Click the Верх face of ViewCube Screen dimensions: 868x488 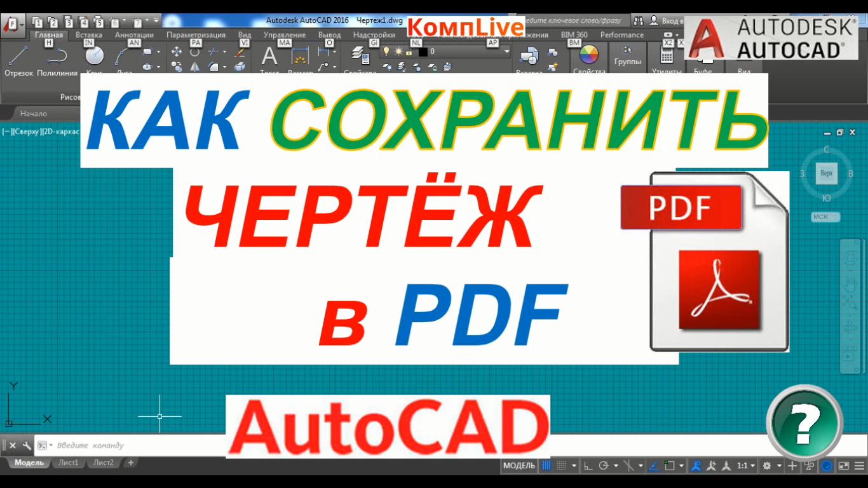coord(826,173)
